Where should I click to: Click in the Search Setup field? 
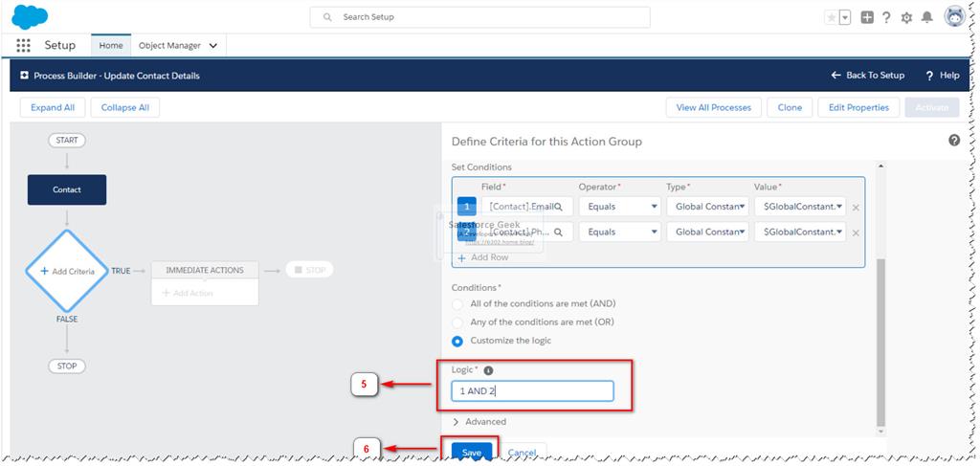point(480,17)
